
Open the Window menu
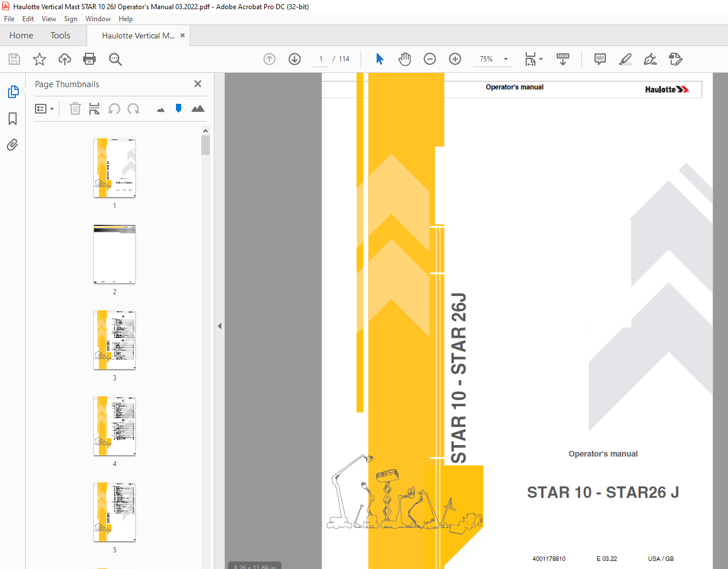click(x=98, y=19)
